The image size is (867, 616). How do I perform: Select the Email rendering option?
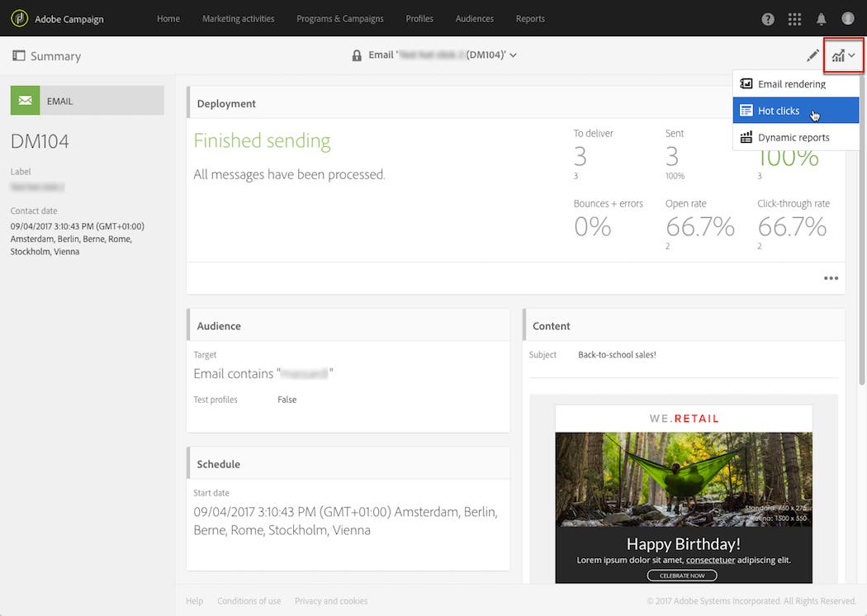pyautogui.click(x=794, y=83)
